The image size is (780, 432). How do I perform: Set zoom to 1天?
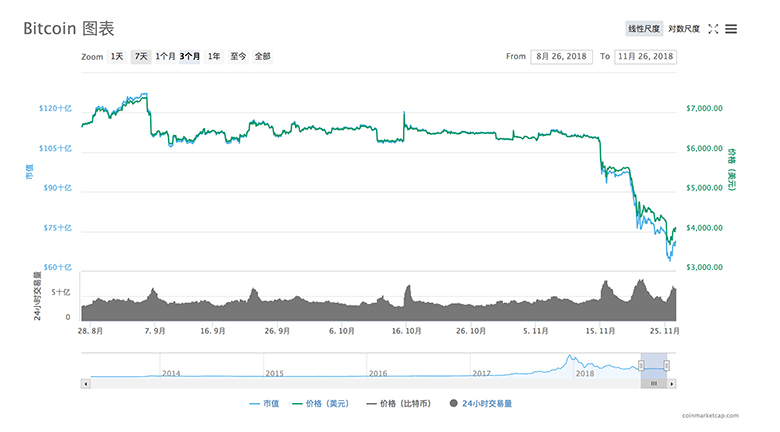(x=117, y=56)
